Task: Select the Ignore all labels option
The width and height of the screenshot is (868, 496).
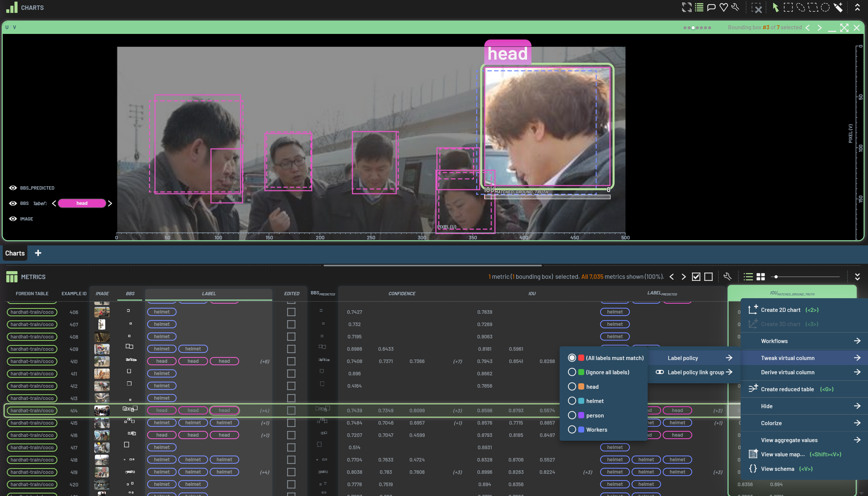Action: coord(572,372)
